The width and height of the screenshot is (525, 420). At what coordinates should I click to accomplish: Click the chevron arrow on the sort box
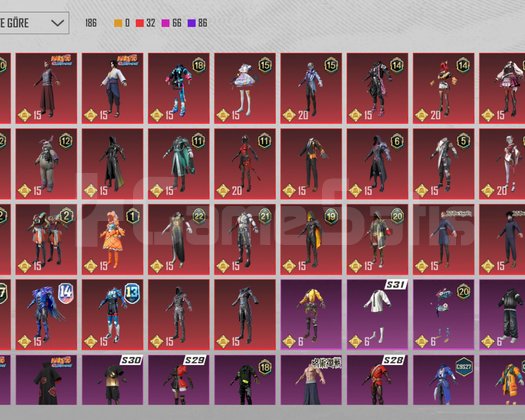(x=57, y=23)
